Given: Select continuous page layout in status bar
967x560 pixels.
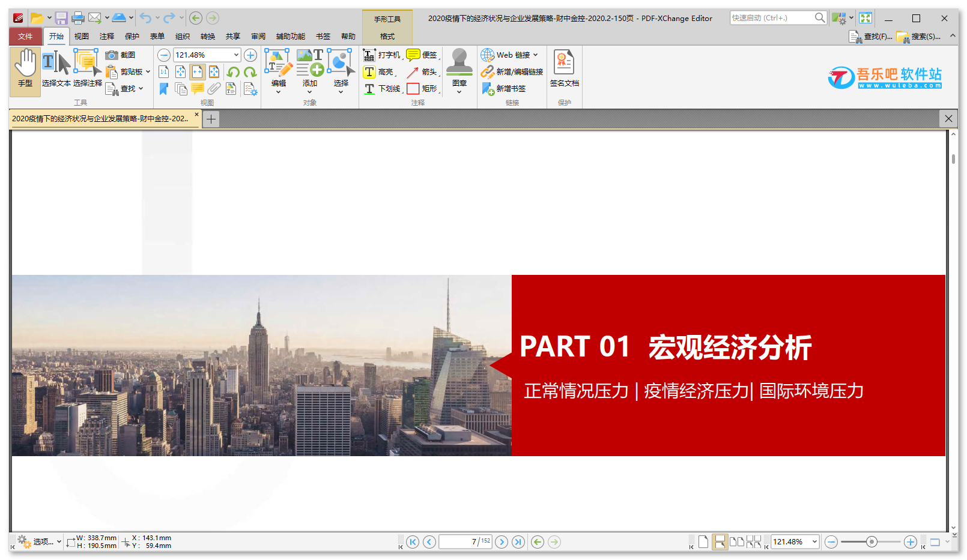Looking at the screenshot, I should [720, 542].
